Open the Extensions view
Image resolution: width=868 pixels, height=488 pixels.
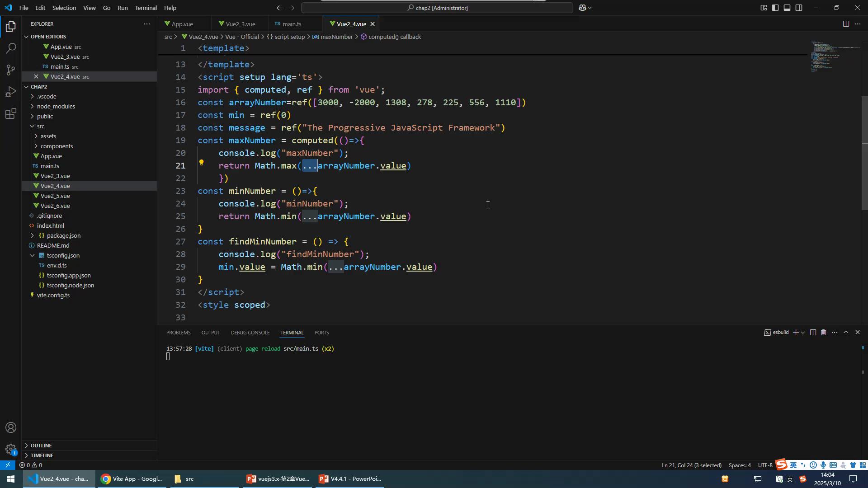(11, 113)
